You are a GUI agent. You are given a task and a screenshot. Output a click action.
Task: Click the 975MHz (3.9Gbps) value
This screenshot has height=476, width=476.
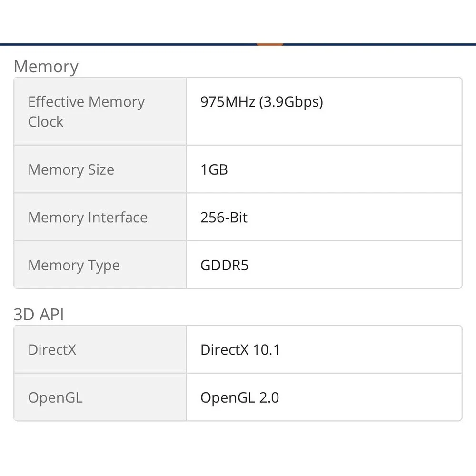(262, 102)
